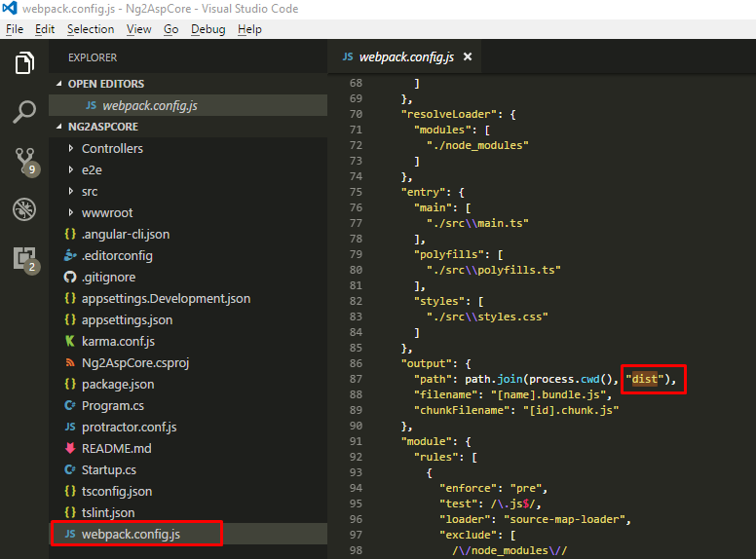756x559 pixels.
Task: Click the markdown icon beside README.md
Action: click(x=70, y=448)
